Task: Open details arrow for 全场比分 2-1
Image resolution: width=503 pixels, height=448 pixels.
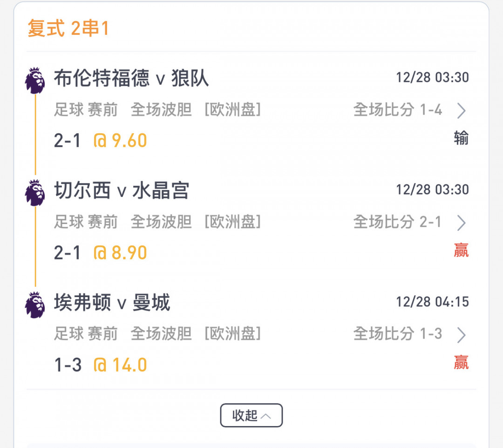Action: tap(461, 223)
